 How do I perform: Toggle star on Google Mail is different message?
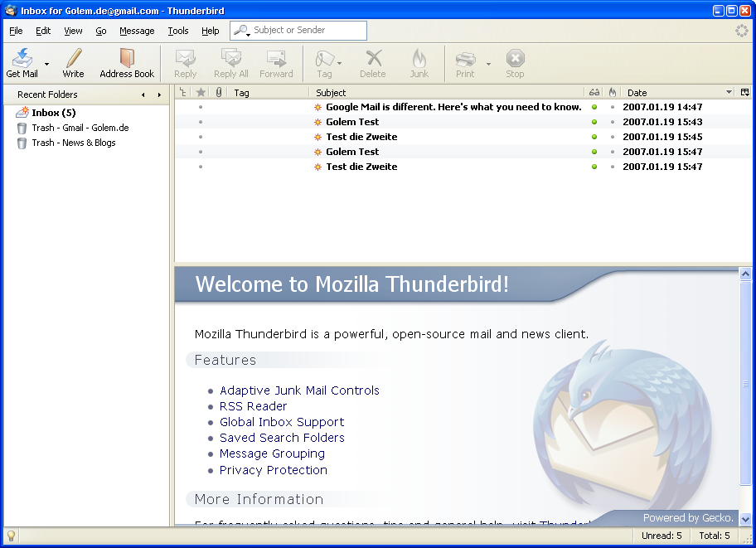click(x=201, y=107)
